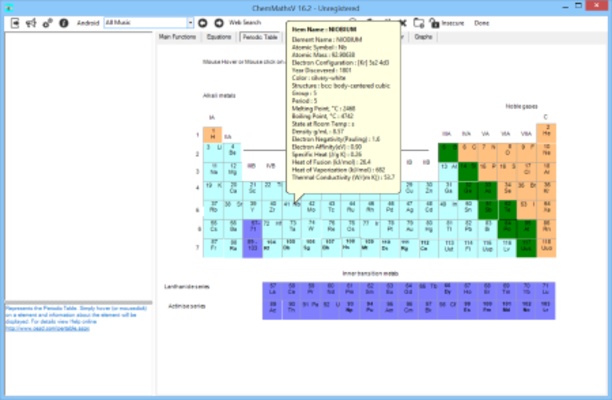The width and height of the screenshot is (612, 400).
Task: Select the Magnesium (12 Mg) cell
Action: point(233,171)
